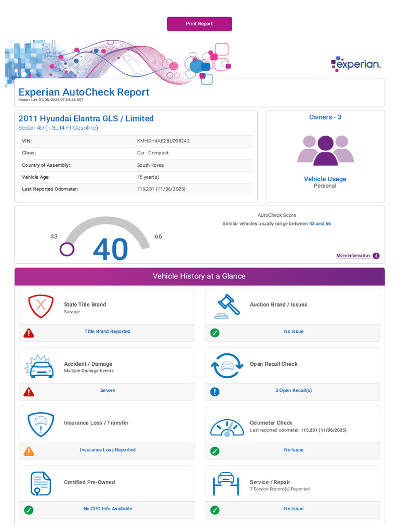Click the gavel Auction Brand icon
Image resolution: width=399 pixels, height=532 pixels.
tap(227, 307)
